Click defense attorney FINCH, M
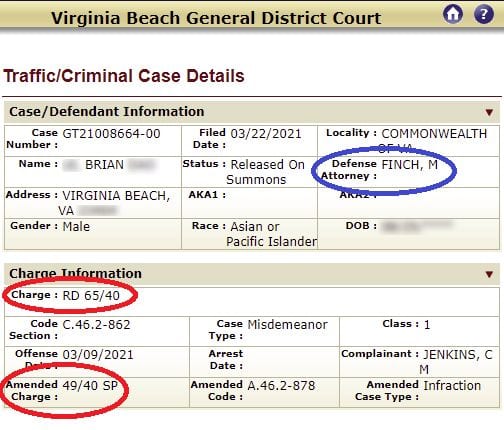Viewport: 504px width, 430px height. 409,164
